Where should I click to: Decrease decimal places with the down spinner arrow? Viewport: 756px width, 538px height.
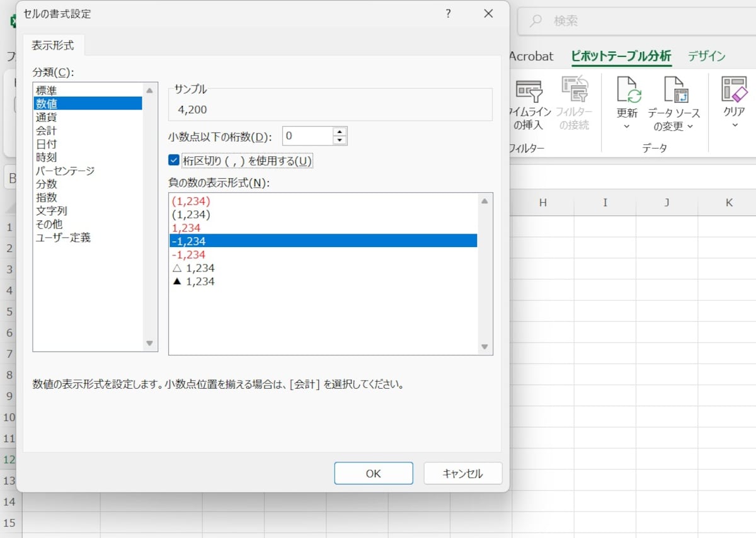tap(340, 140)
